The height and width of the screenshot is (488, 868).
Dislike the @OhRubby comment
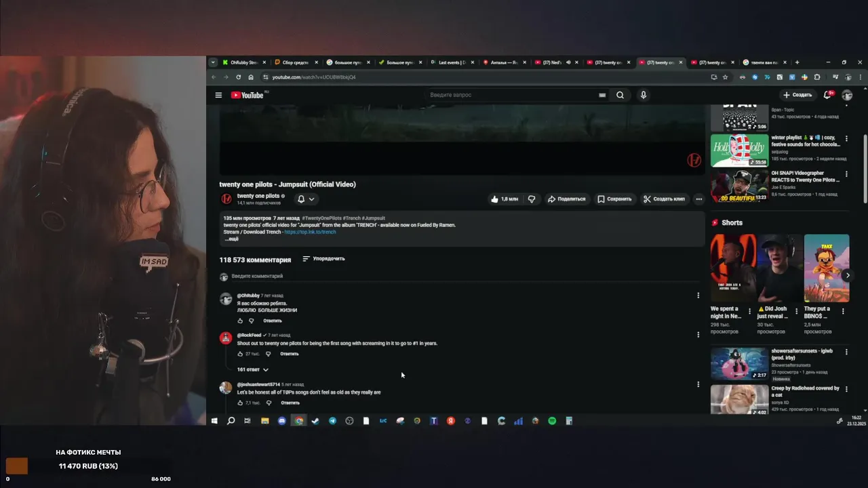point(251,321)
